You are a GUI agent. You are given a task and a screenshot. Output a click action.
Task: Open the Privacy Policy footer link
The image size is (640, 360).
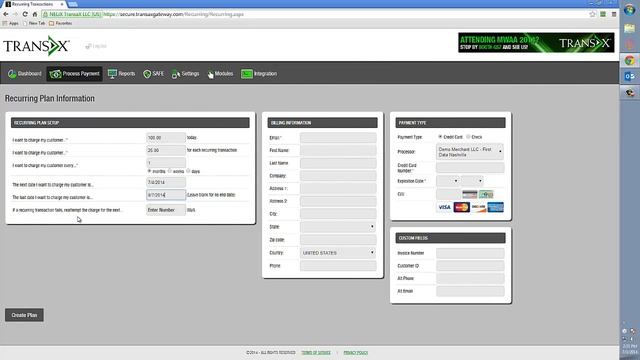(x=356, y=353)
